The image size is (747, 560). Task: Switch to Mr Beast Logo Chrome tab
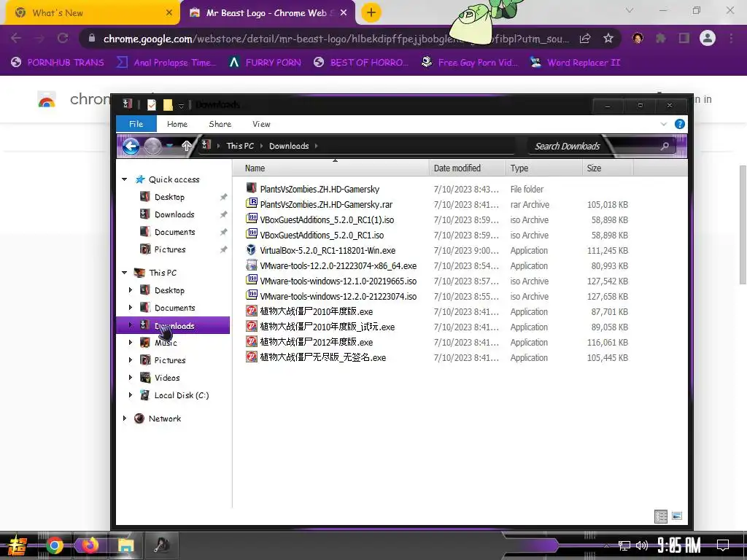(268, 13)
